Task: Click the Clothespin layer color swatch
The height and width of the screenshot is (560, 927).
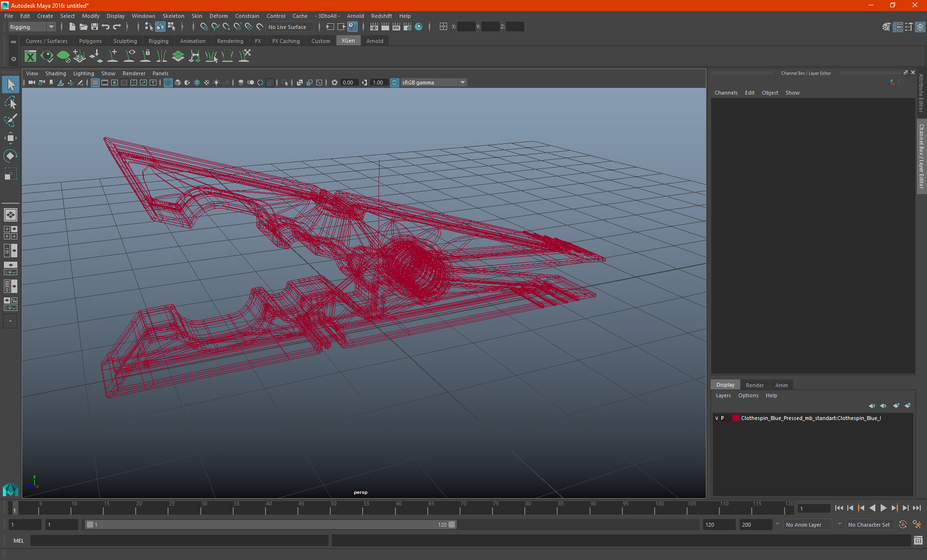Action: [x=735, y=418]
